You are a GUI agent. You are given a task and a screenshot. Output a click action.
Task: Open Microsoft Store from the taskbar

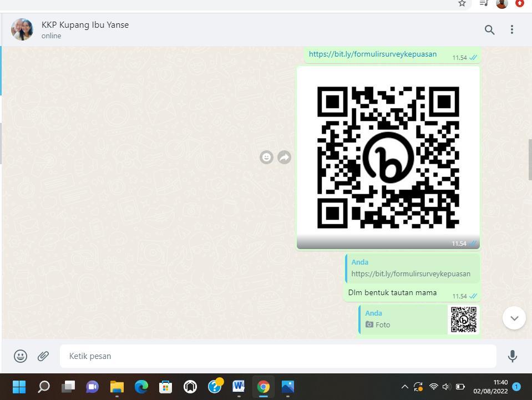coord(165,387)
